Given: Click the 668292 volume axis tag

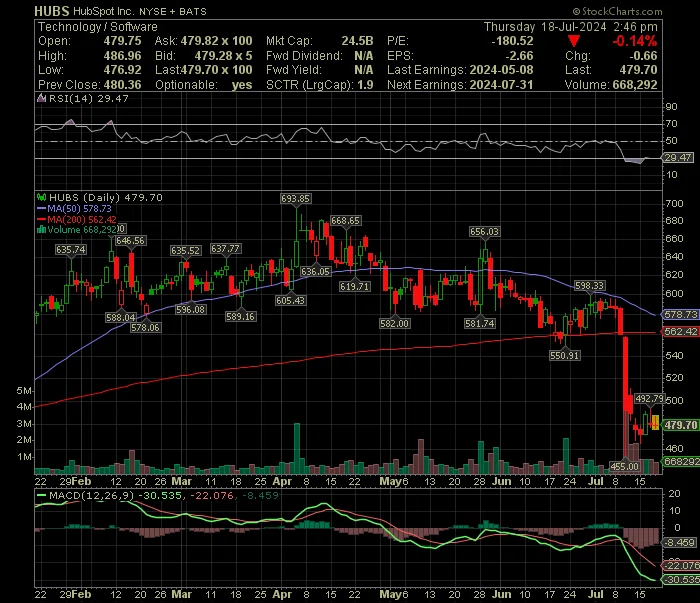Looking at the screenshot, I should click(681, 462).
